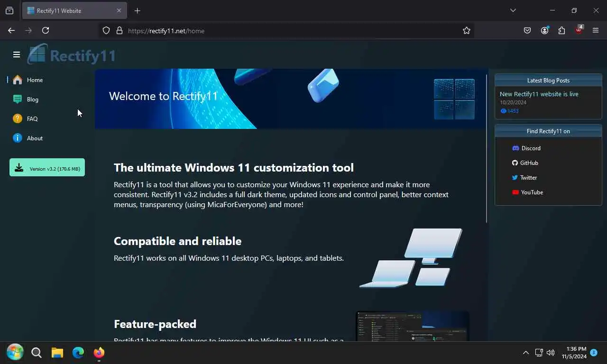Click The ultimate Windows 11 customization tool heading
Screen dimensions: 607x364
tap(234, 168)
